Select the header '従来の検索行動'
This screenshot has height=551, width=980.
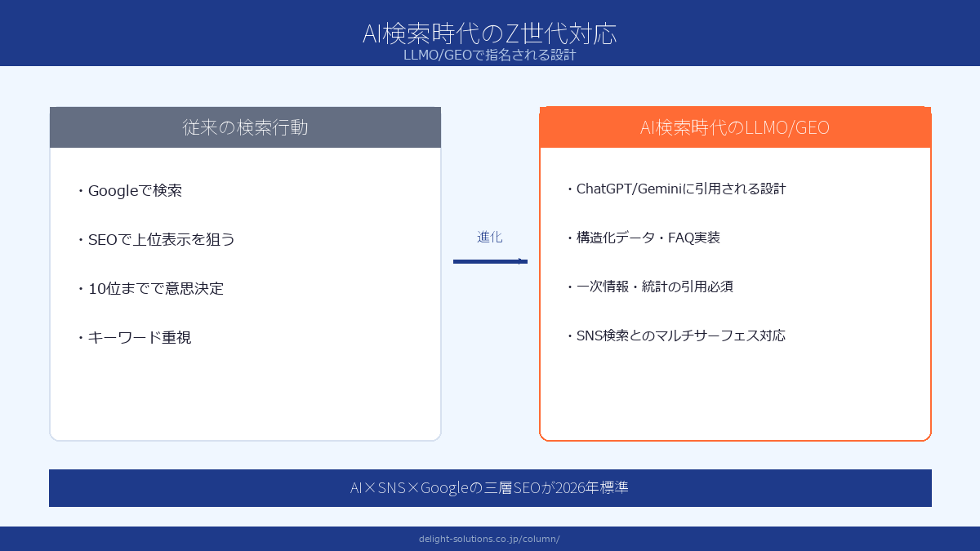(x=245, y=127)
